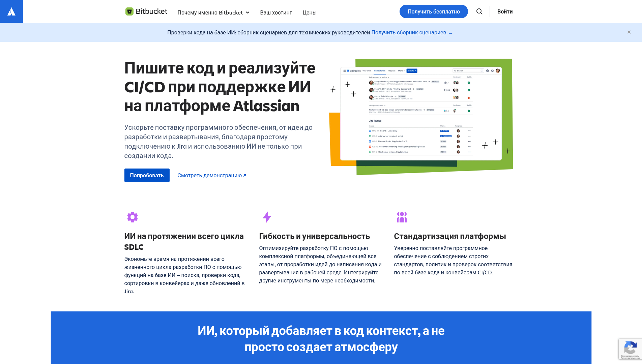The height and width of the screenshot is (364, 642).
Task: Click the Atlassian logo in the top-left corner
Action: tap(11, 11)
